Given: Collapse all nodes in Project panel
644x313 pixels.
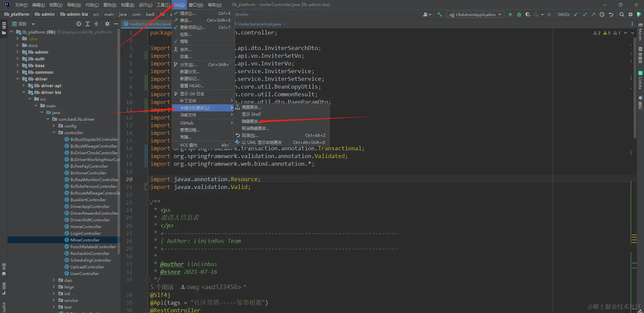Looking at the screenshot, I should click(96, 24).
